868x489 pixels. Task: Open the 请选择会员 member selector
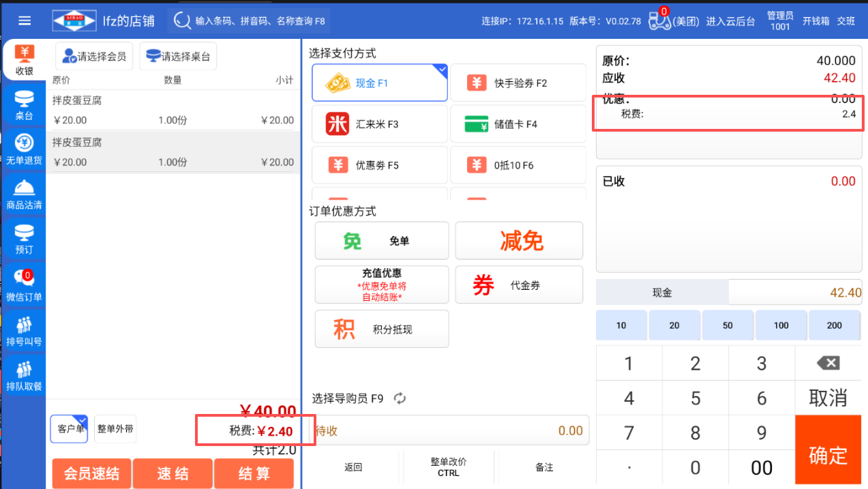(94, 57)
